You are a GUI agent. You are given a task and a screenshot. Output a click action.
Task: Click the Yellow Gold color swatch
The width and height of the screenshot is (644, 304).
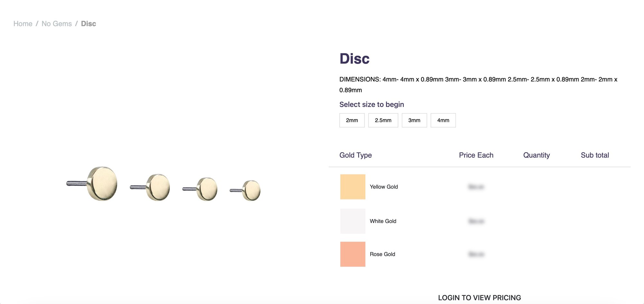pyautogui.click(x=353, y=187)
